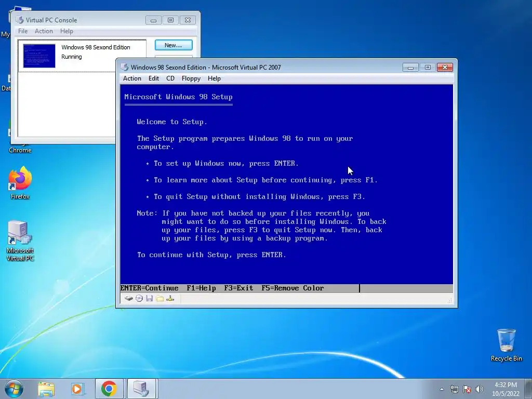Click the VM window resize grip
Screen dimensions: 532x399
(450, 301)
